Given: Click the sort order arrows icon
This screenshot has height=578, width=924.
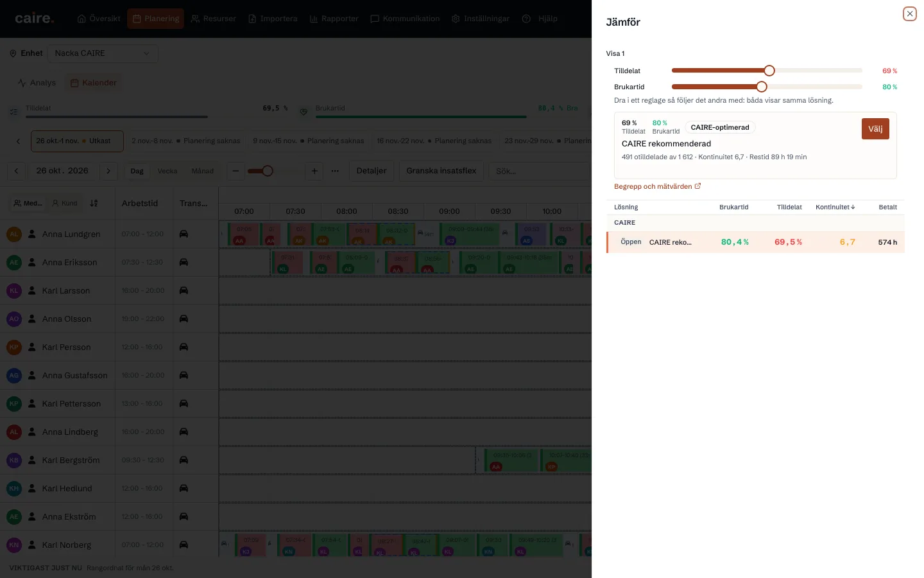Looking at the screenshot, I should (94, 203).
